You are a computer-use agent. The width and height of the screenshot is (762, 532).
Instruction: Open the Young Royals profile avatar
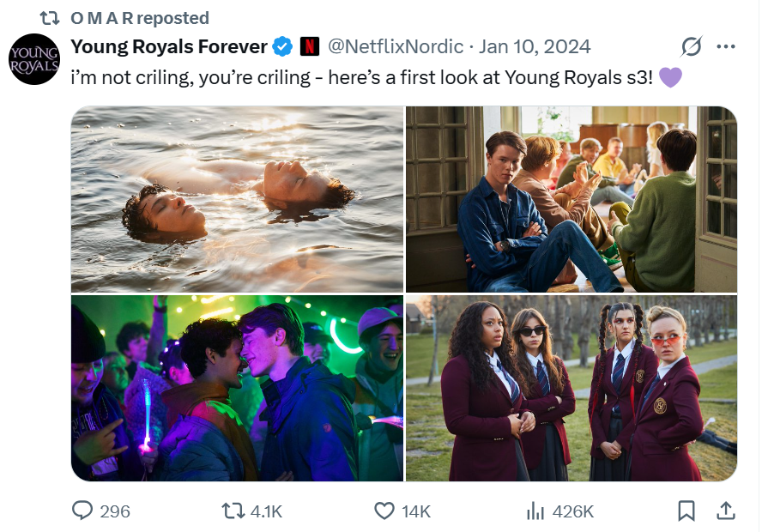(34, 59)
